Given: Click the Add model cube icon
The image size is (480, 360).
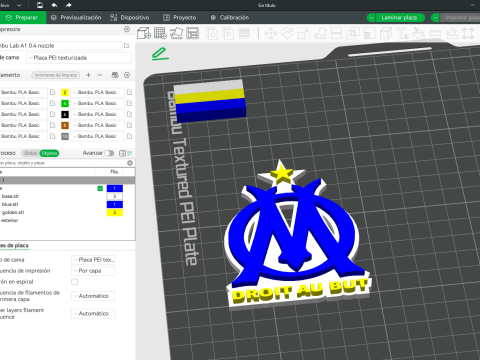Looking at the screenshot, I should tap(144, 33).
